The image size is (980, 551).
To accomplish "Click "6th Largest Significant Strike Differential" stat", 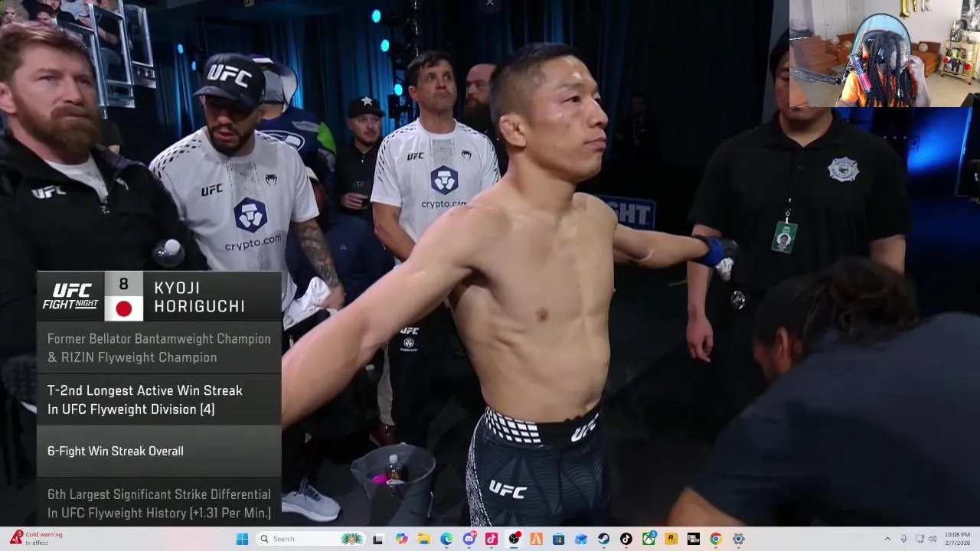I will click(x=159, y=494).
